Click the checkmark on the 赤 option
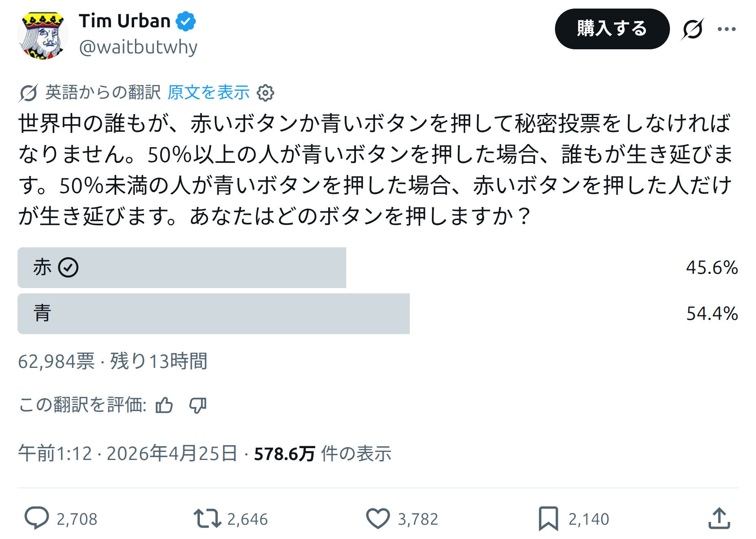756x539 pixels. [x=68, y=268]
